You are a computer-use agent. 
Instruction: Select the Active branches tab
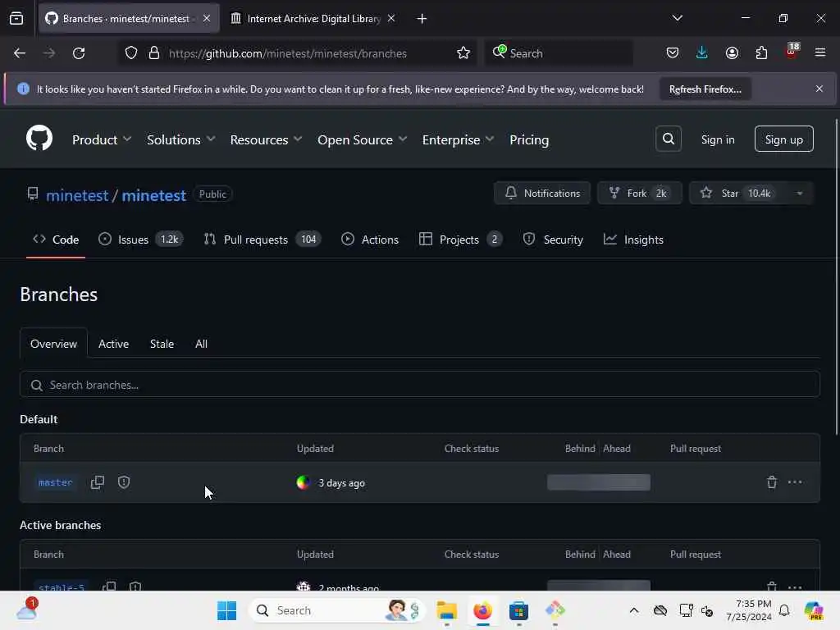[113, 344]
